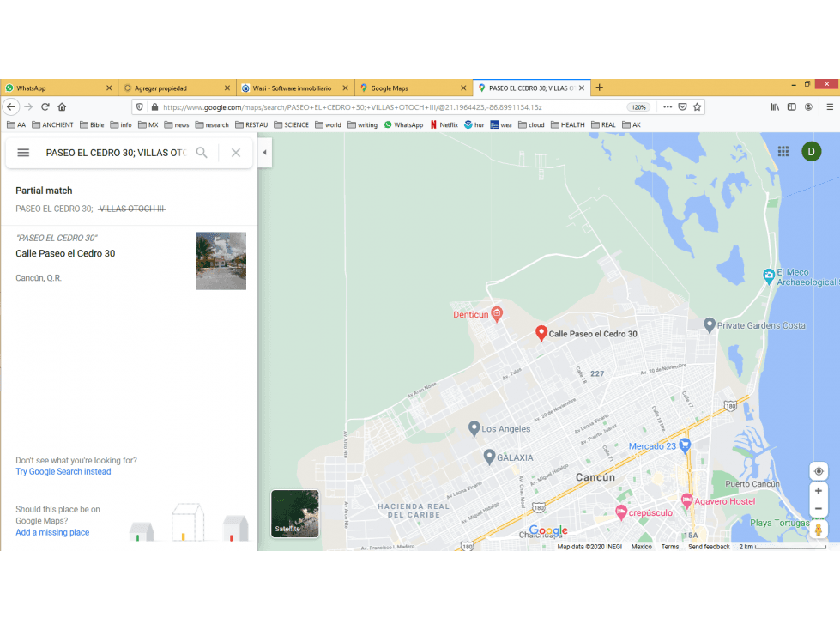Open the SCIENCE bookmarks folder

tap(291, 124)
